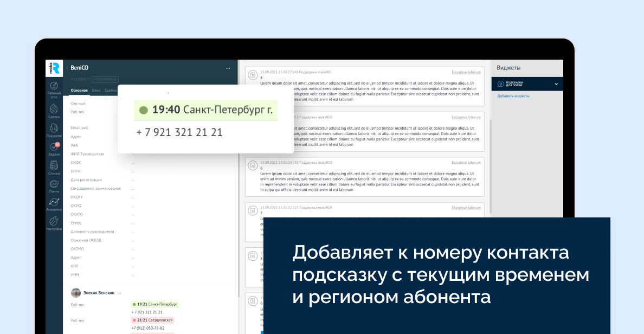The width and height of the screenshot is (644, 334).
Task: Click note icon of the message numbered 7
Action: (253, 210)
